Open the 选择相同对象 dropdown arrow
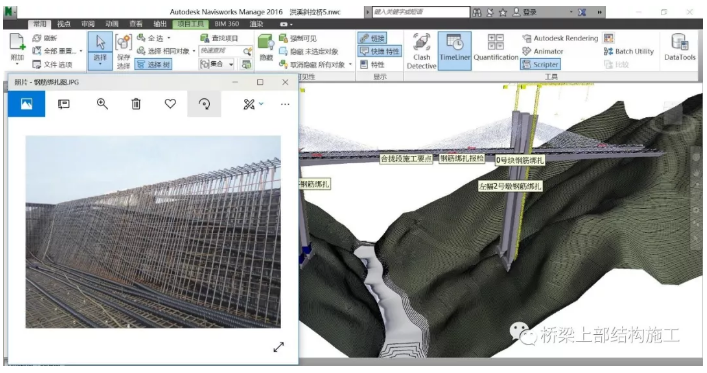 click(194, 51)
